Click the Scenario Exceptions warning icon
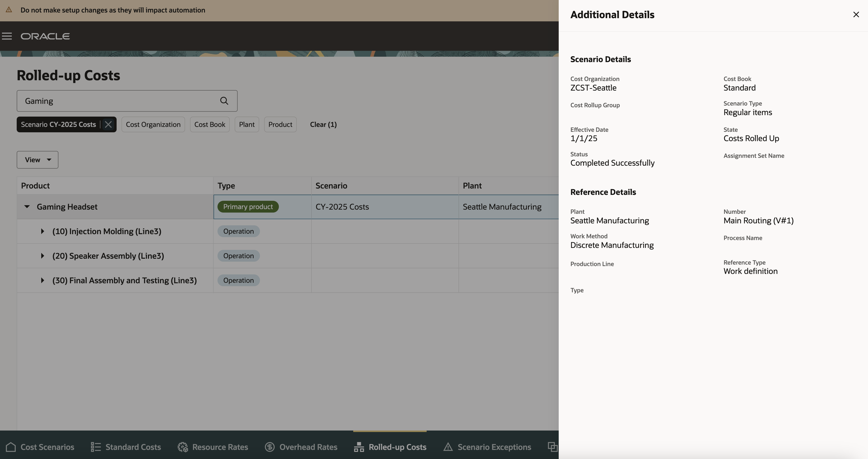This screenshot has height=459, width=868. pos(448,447)
